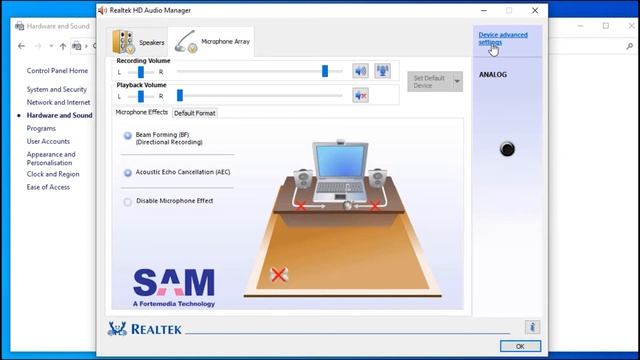Switch to the Speakers tab
This screenshot has width=640, height=360.
[x=138, y=42]
